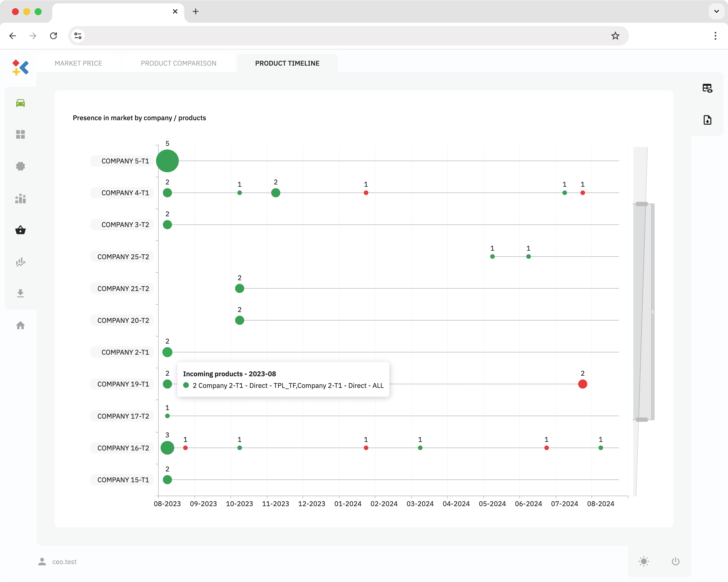Click Company 21-T2 green bubble

pyautogui.click(x=239, y=288)
